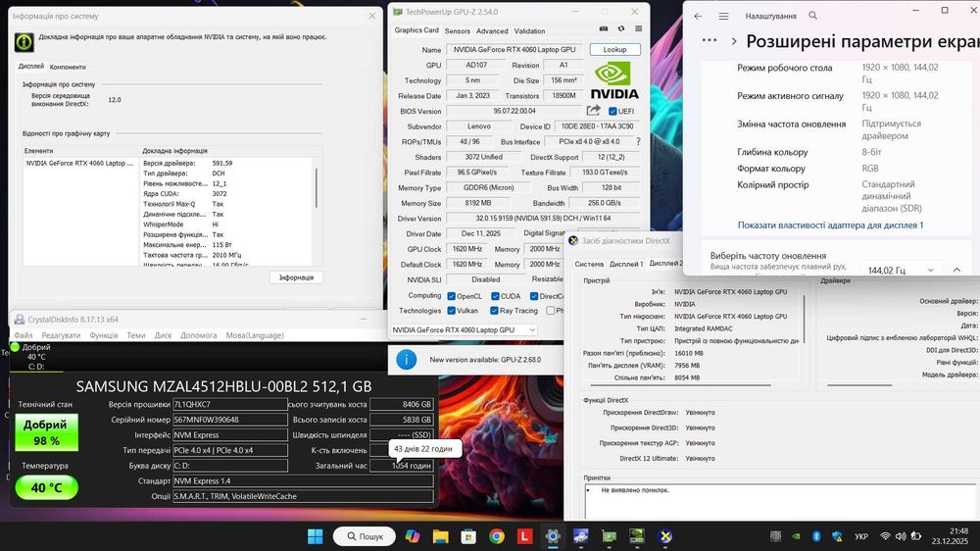The height and width of the screenshot is (551, 980).
Task: Open Lenovo red L app in taskbar
Action: pos(524,536)
